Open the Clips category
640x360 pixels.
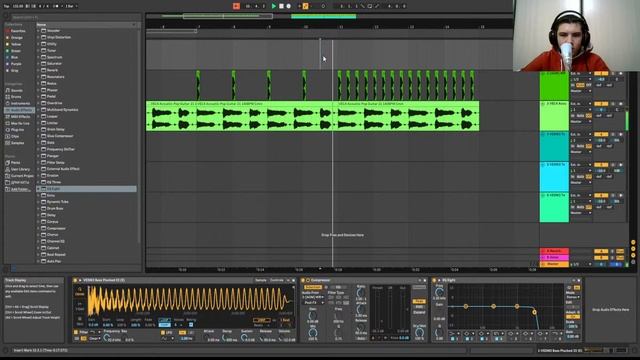tap(13, 136)
